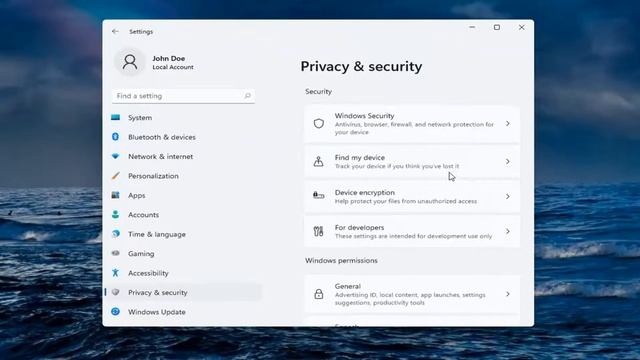The height and width of the screenshot is (360, 640).
Task: Click the Find my device location icon
Action: [318, 162]
